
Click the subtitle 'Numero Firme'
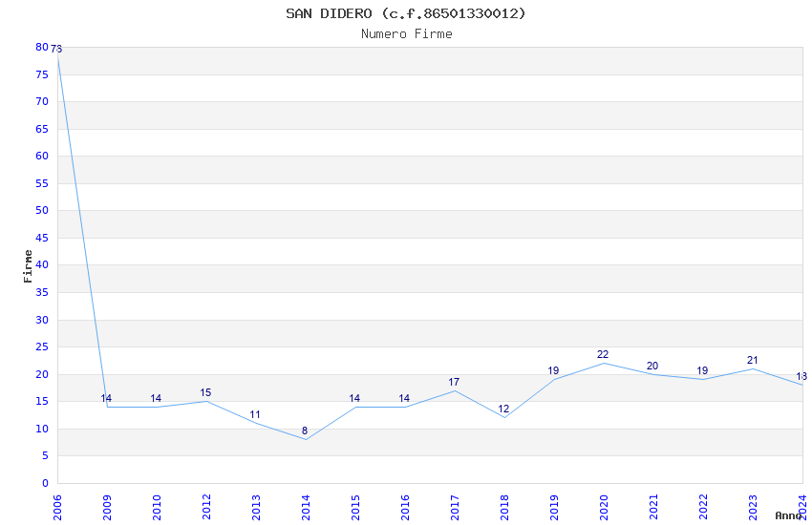(407, 34)
